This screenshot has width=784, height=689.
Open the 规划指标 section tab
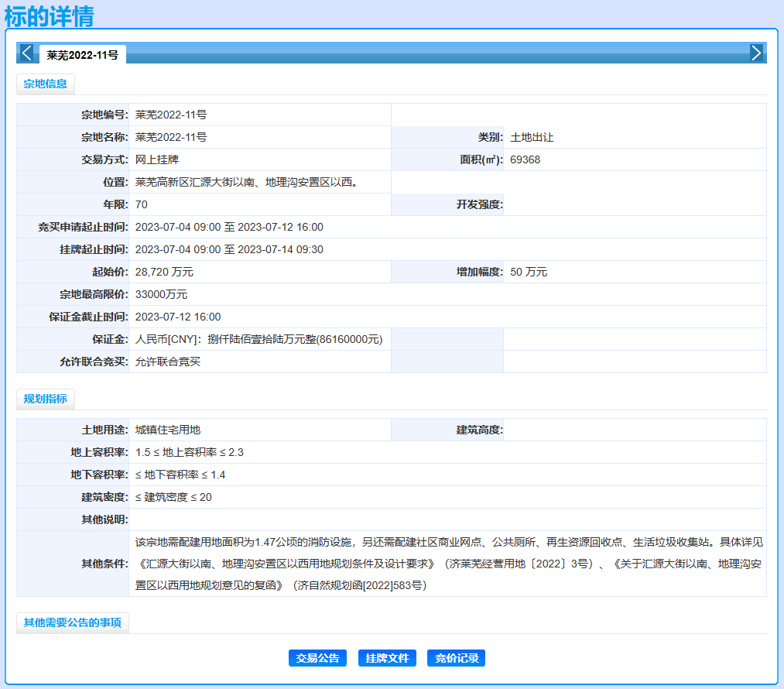click(x=46, y=399)
